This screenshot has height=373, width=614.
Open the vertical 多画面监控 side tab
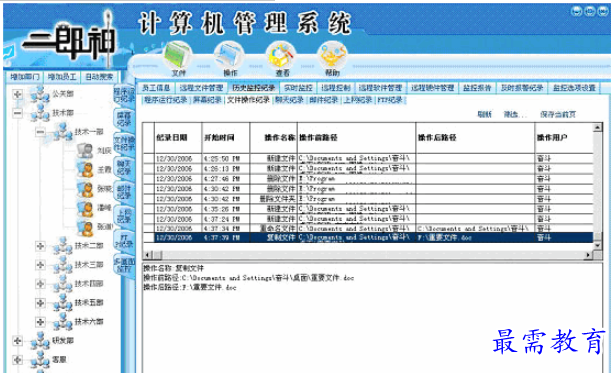click(124, 265)
